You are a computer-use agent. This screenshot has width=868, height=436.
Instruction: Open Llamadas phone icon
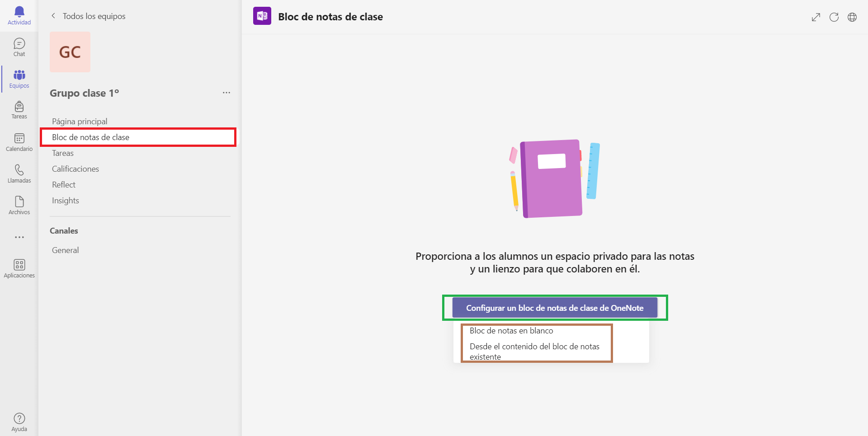19,174
